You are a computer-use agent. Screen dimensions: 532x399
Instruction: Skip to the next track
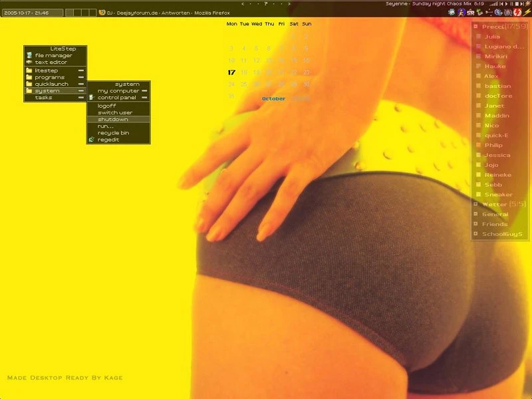tap(522, 4)
